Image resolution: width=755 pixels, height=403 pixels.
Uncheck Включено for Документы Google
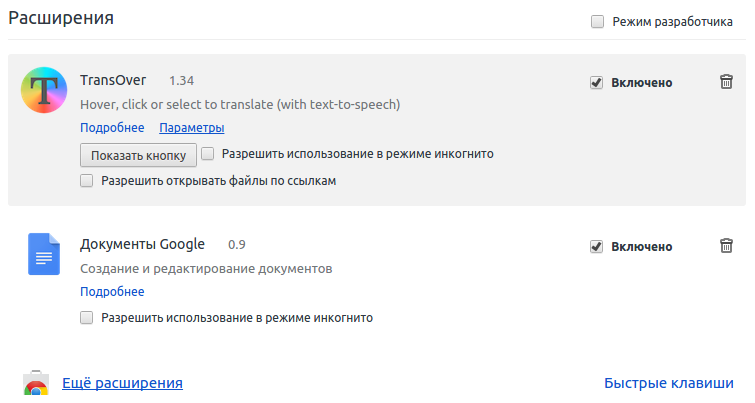(596, 247)
